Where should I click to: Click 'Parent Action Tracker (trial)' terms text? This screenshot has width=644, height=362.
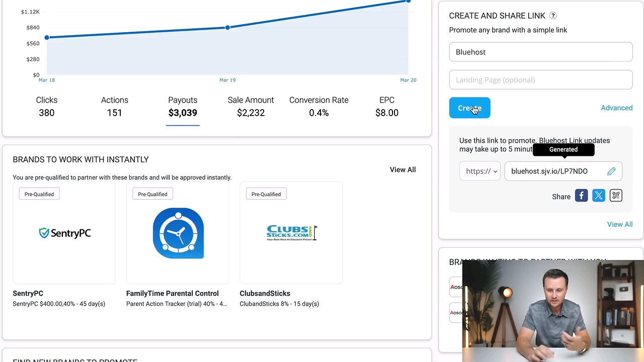[x=177, y=304]
